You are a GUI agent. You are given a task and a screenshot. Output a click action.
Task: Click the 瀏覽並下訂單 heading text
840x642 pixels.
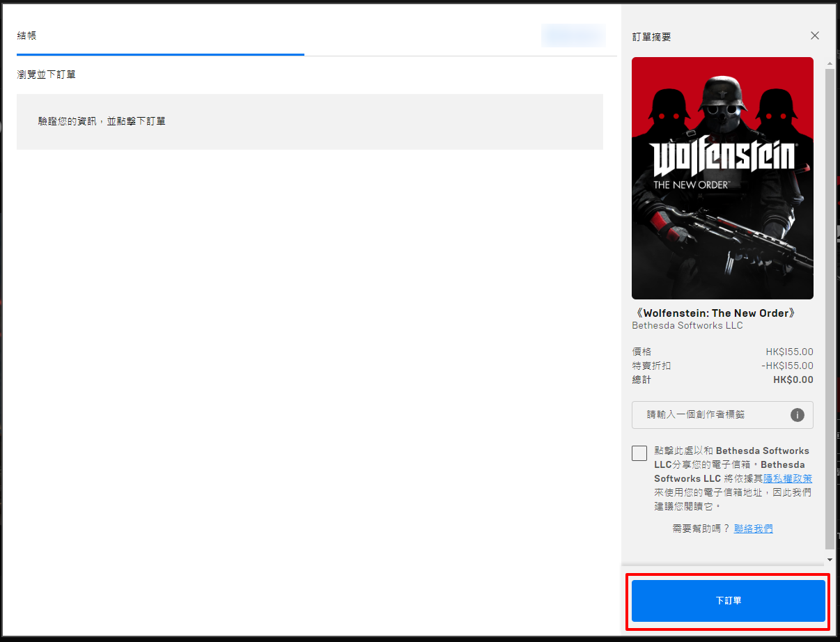(x=46, y=74)
